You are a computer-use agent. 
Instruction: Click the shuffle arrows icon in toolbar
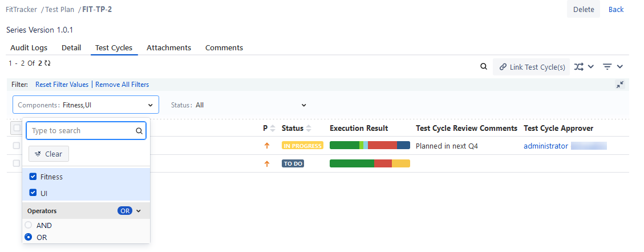[x=579, y=67]
